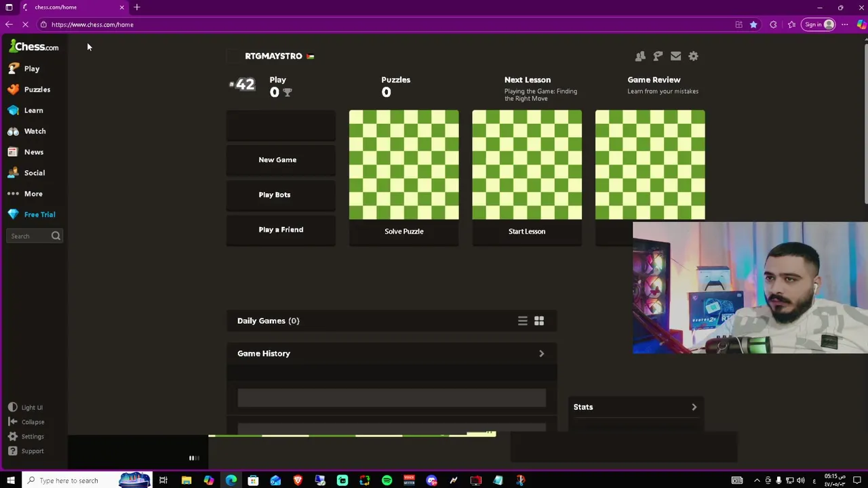868x488 pixels.
Task: Click the RTGMAYSTRO username
Action: point(273,56)
